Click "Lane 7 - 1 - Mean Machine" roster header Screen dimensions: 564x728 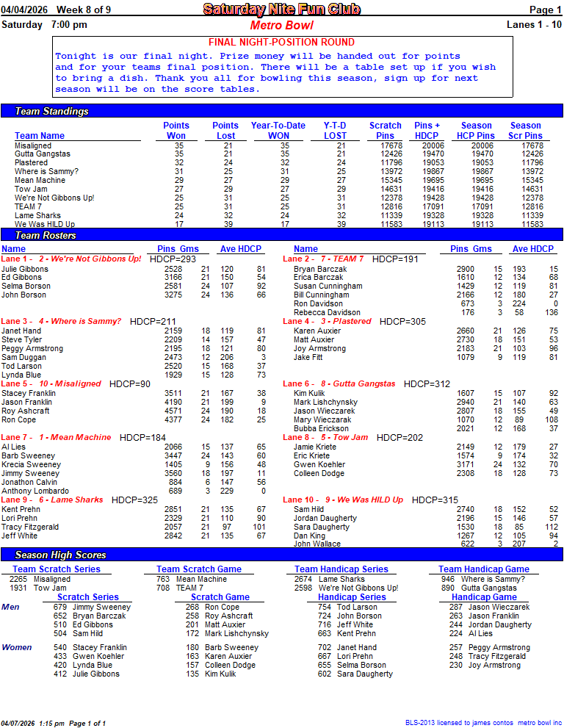pyautogui.click(x=56, y=437)
